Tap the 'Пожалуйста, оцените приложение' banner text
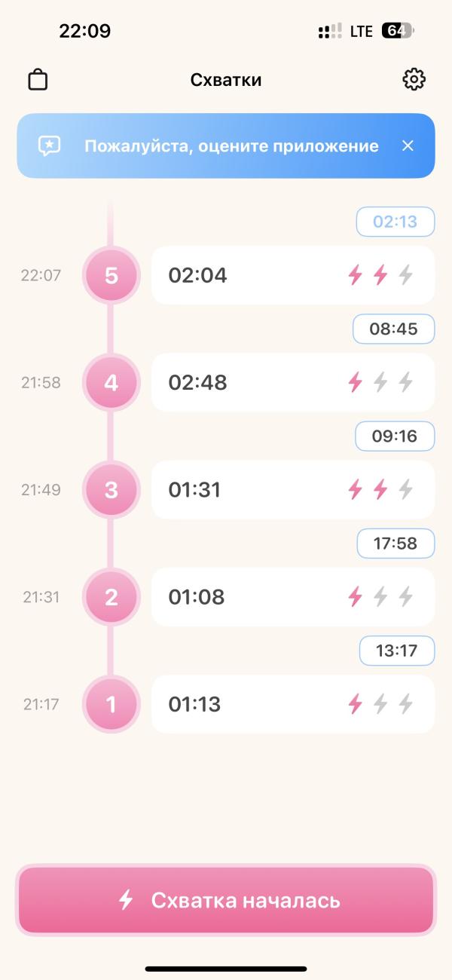This screenshot has width=452, height=980. pyautogui.click(x=231, y=145)
